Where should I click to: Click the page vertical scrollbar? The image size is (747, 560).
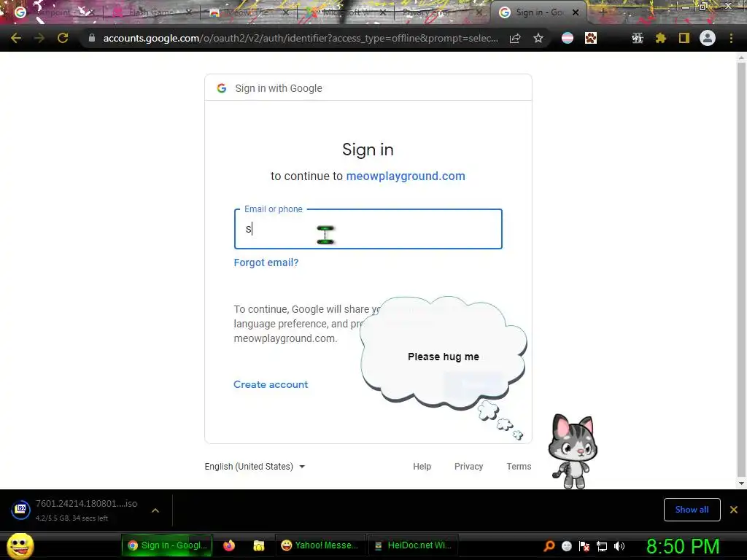pos(741,271)
